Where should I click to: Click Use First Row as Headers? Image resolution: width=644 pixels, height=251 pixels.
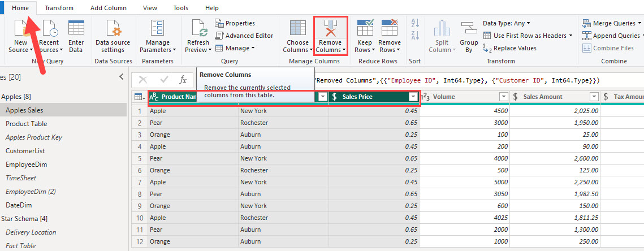[x=528, y=36]
